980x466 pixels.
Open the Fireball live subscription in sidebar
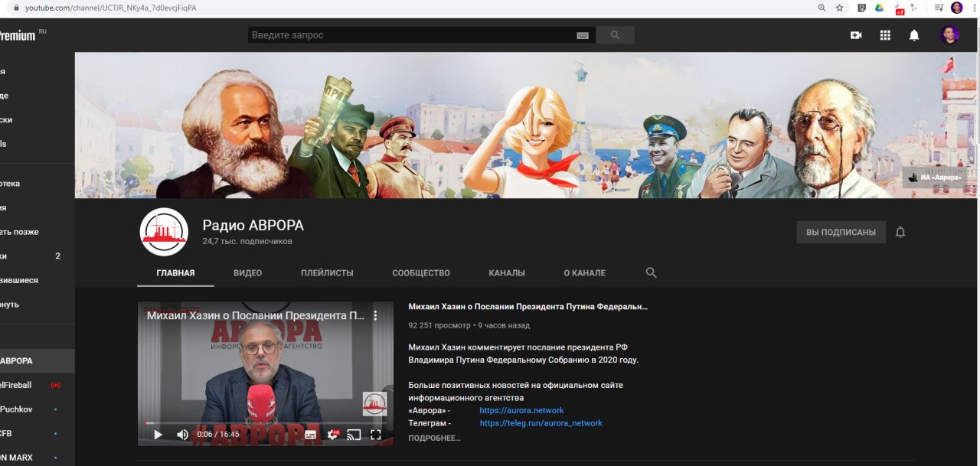tap(37, 385)
